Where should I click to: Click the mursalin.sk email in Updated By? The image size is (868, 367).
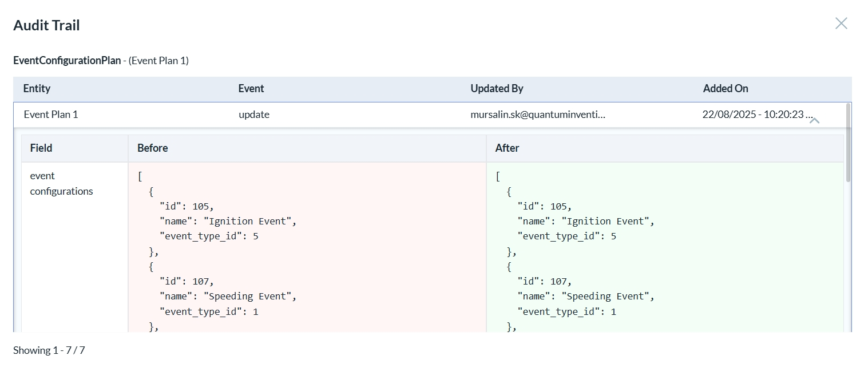[537, 115]
